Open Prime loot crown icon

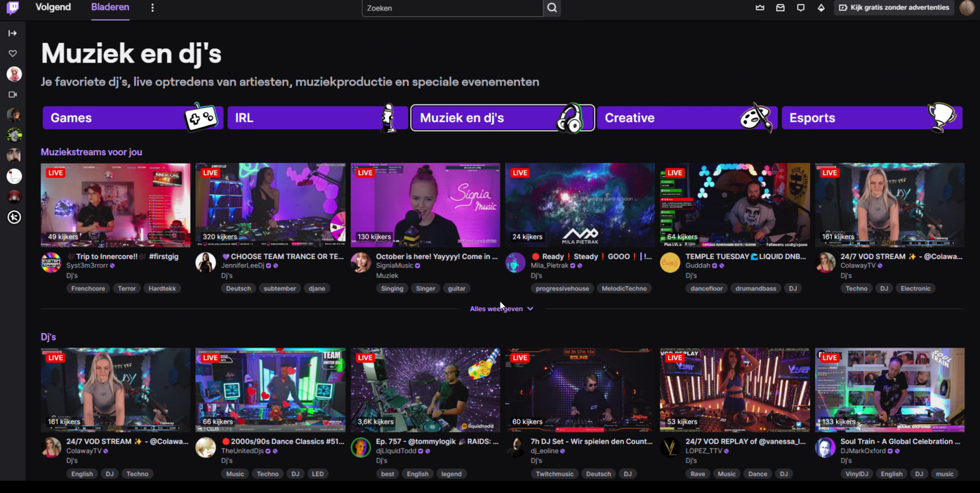coord(760,8)
